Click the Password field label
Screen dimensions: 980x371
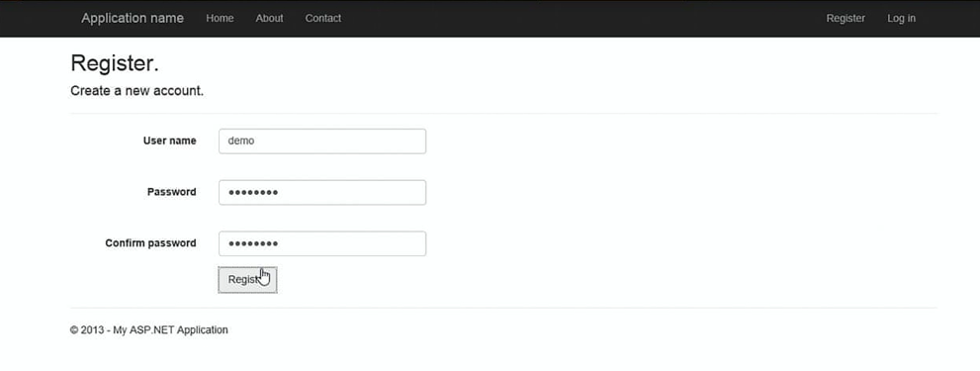coord(171,192)
